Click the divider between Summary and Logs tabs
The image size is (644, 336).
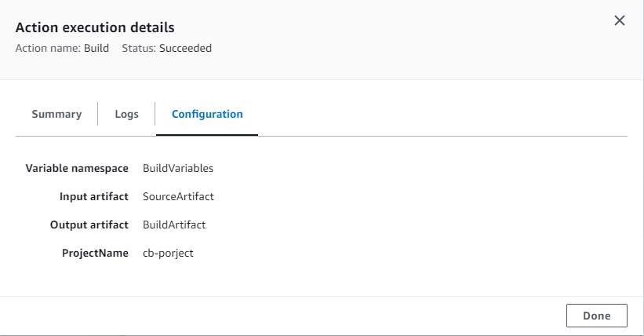(97, 114)
